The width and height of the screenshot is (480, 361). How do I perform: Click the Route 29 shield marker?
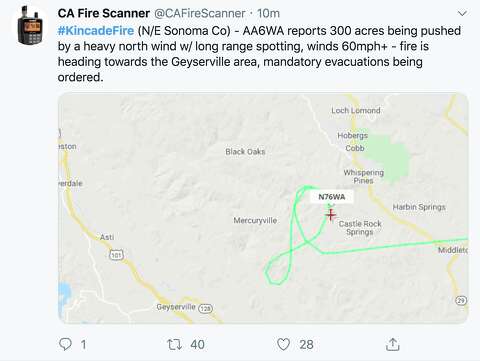tap(461, 300)
